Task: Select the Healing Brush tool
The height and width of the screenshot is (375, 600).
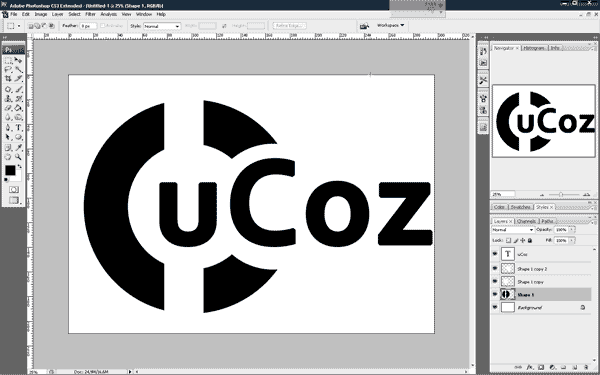Action: coord(8,90)
